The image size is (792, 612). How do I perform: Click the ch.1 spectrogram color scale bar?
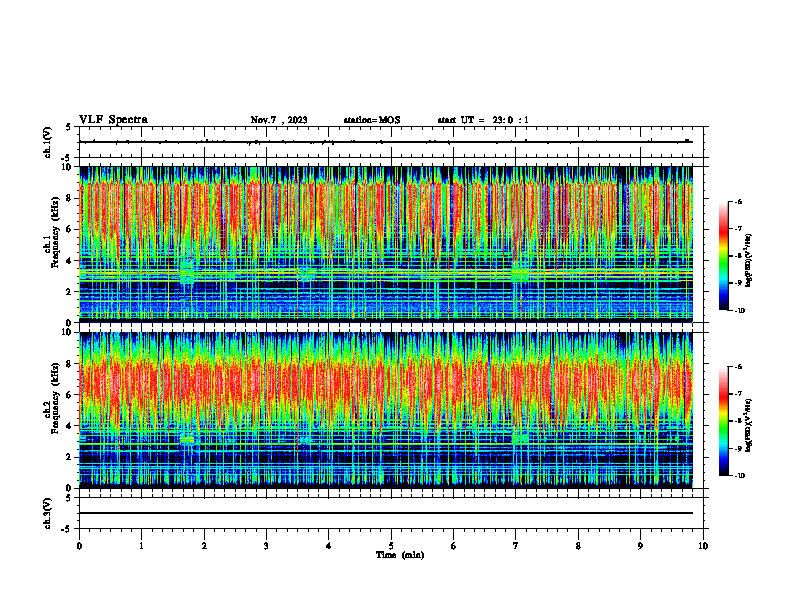[x=723, y=256]
